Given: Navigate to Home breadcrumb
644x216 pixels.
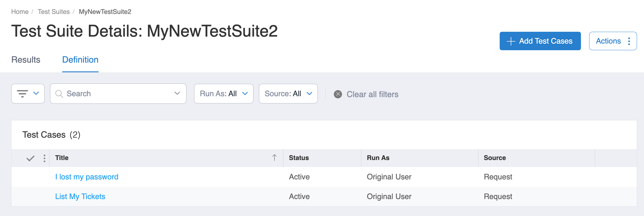Looking at the screenshot, I should pyautogui.click(x=20, y=12).
